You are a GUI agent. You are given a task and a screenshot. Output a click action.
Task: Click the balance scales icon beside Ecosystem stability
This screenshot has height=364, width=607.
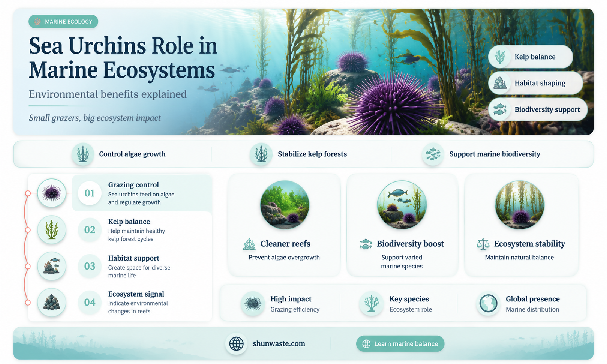point(483,244)
